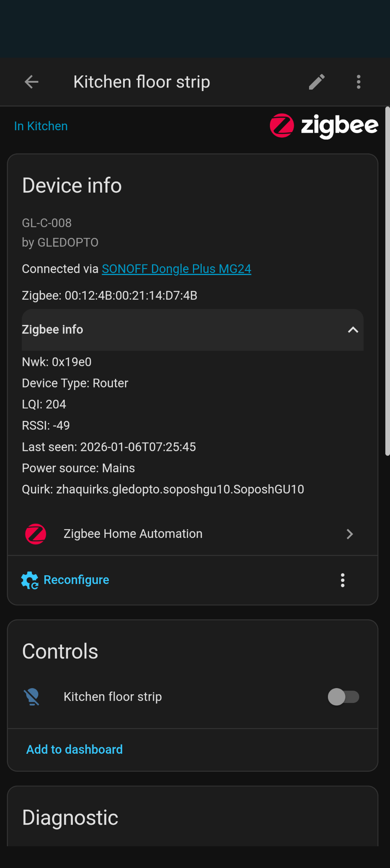390x868 pixels.
Task: Toggle the Kitchen floor strip switch
Action: pos(343,697)
